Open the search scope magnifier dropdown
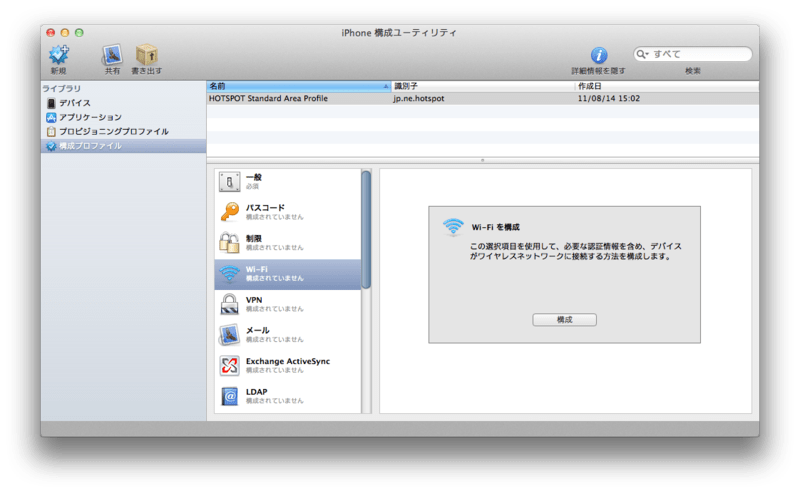 pyautogui.click(x=643, y=54)
